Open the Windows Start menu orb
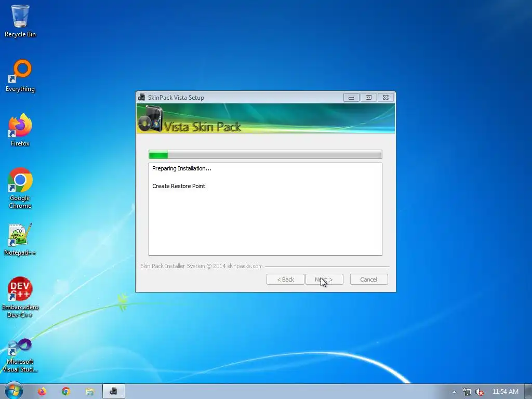Image resolution: width=532 pixels, height=399 pixels. tap(14, 391)
